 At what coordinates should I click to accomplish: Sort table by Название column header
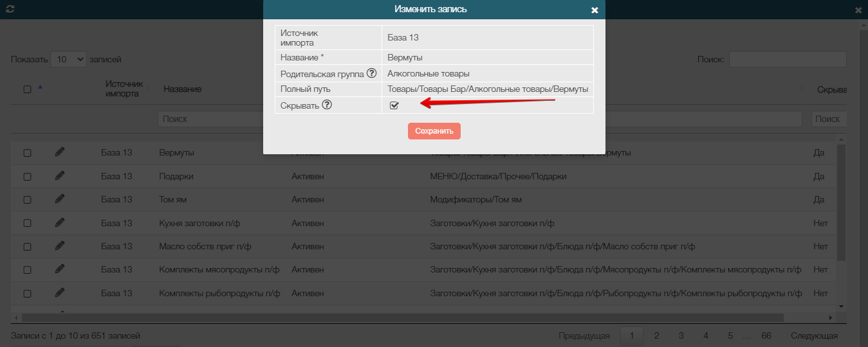183,89
